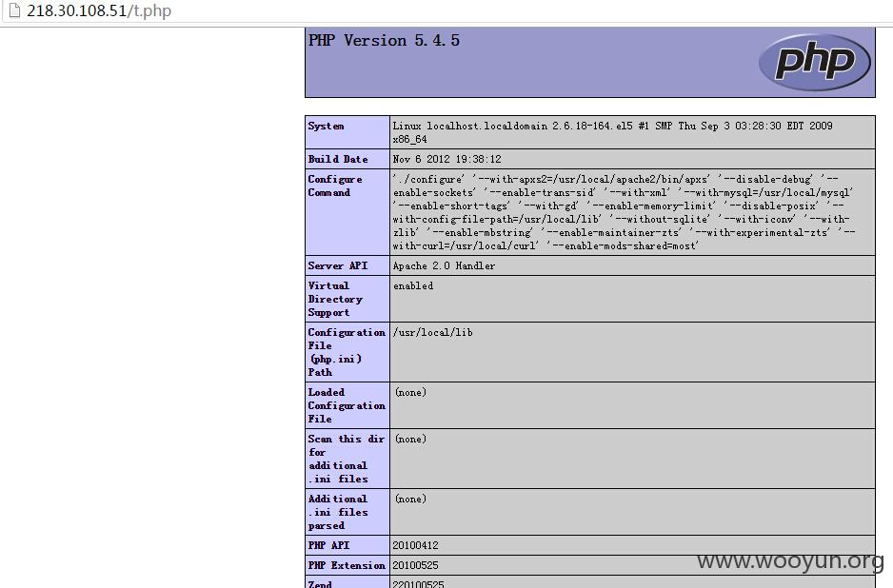Click '(none)' beside Scan this dir row
Image resolution: width=893 pixels, height=588 pixels.
click(x=410, y=439)
